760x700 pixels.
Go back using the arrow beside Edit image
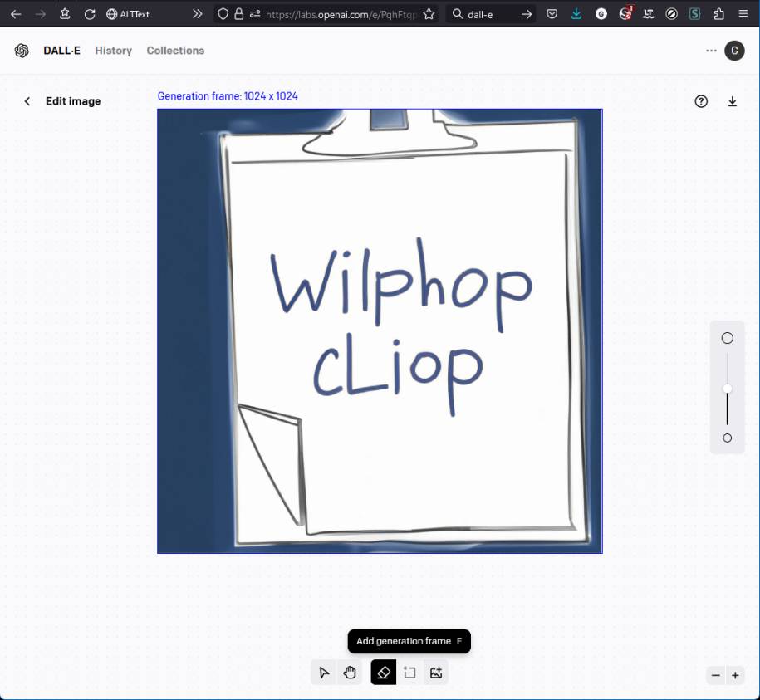[27, 101]
